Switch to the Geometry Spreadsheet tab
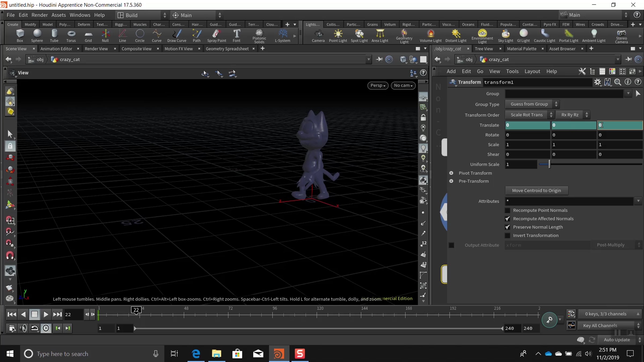The width and height of the screenshot is (644, 362). [x=227, y=49]
